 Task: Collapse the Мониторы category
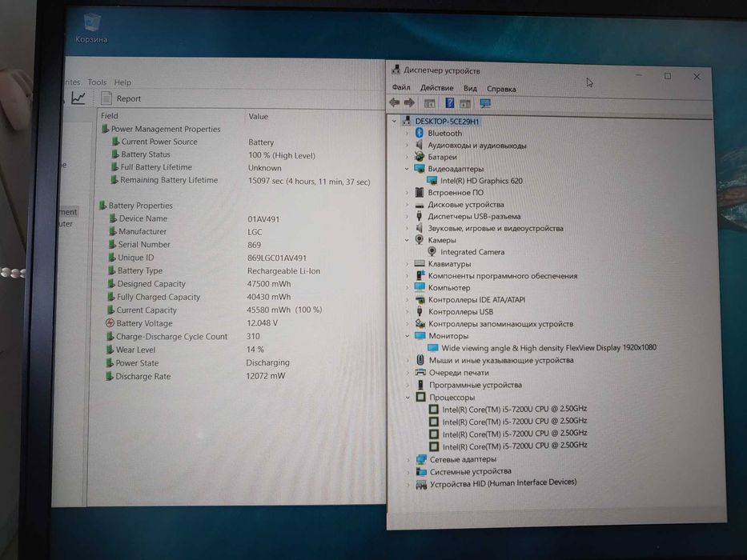tap(408, 336)
